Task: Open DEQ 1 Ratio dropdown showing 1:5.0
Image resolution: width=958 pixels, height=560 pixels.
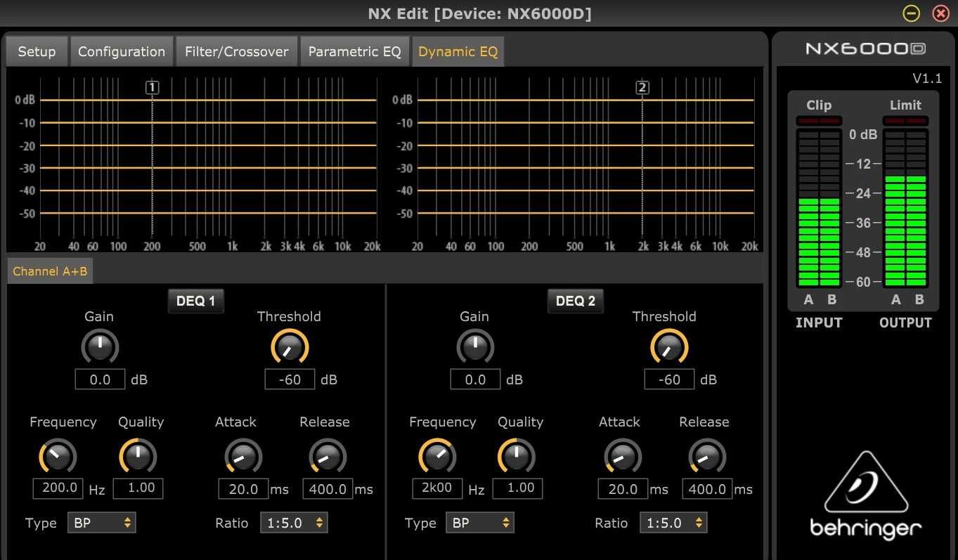Action: (294, 523)
